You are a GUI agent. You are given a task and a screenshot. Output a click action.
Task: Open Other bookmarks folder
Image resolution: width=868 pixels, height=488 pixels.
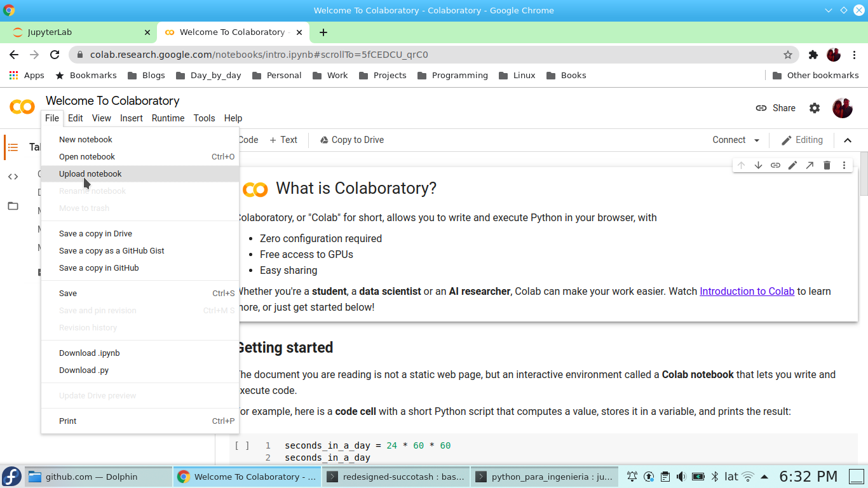tap(815, 75)
